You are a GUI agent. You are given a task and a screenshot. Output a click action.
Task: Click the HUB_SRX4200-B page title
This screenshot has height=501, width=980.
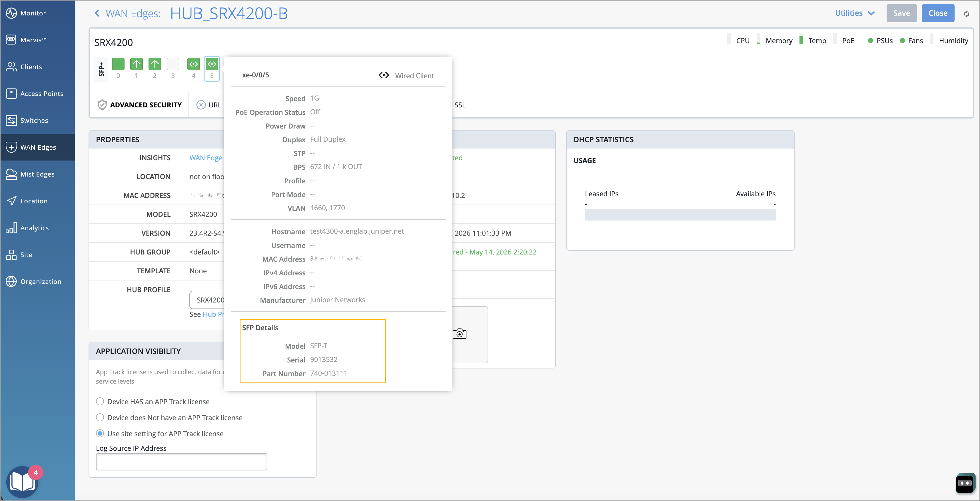click(x=229, y=13)
